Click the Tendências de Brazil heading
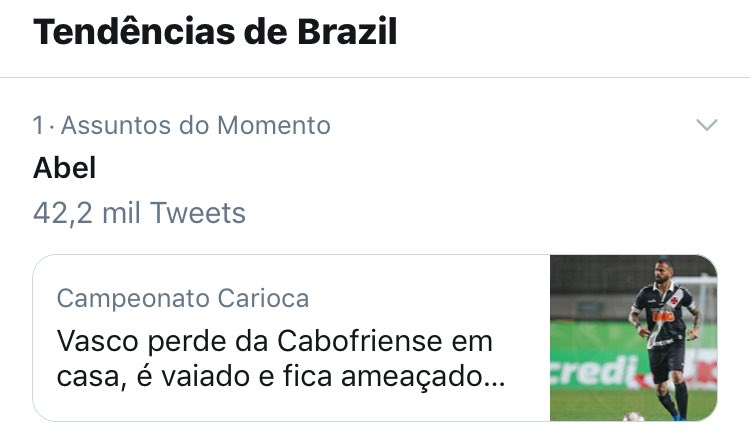Screen dimensions: 750x445 tap(215, 32)
